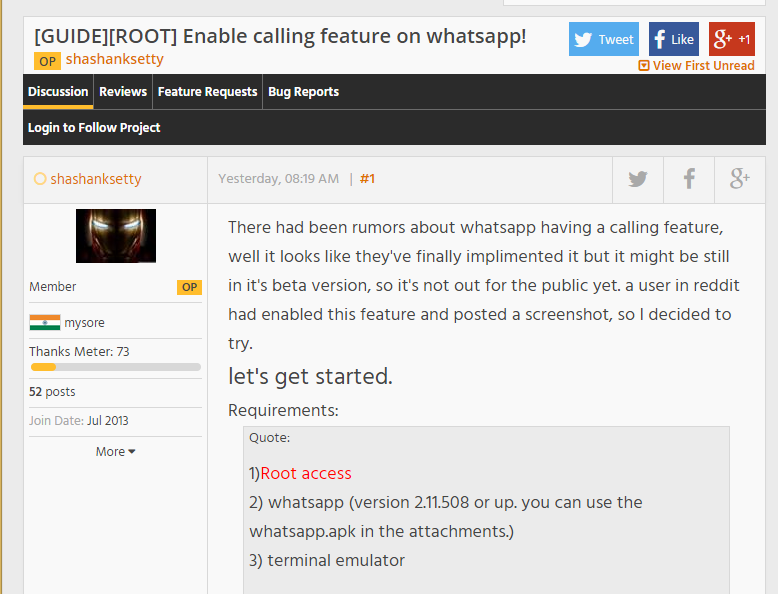This screenshot has height=594, width=778.
Task: Click the Iron Man avatar thumbnail
Action: pos(116,236)
